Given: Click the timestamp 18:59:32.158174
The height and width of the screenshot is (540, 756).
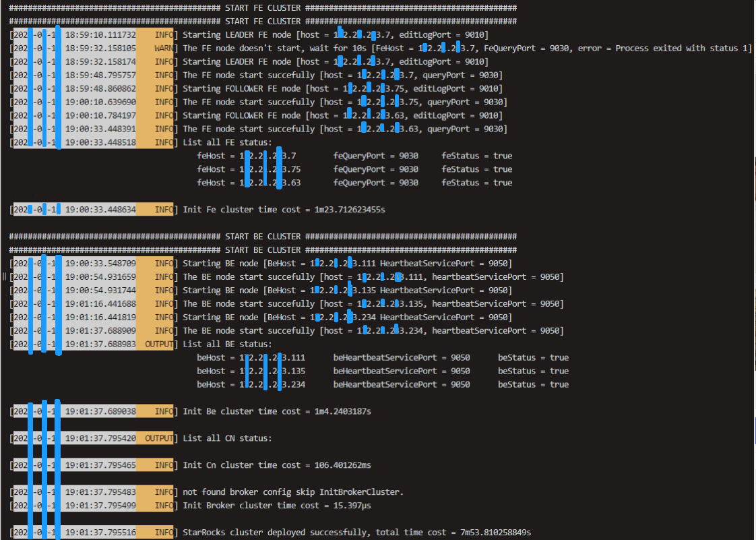Looking at the screenshot, I should pos(100,62).
